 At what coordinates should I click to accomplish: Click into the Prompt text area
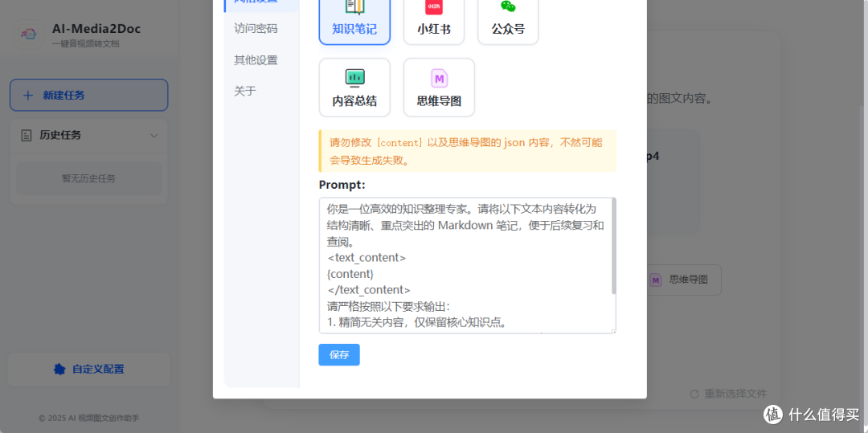(465, 265)
